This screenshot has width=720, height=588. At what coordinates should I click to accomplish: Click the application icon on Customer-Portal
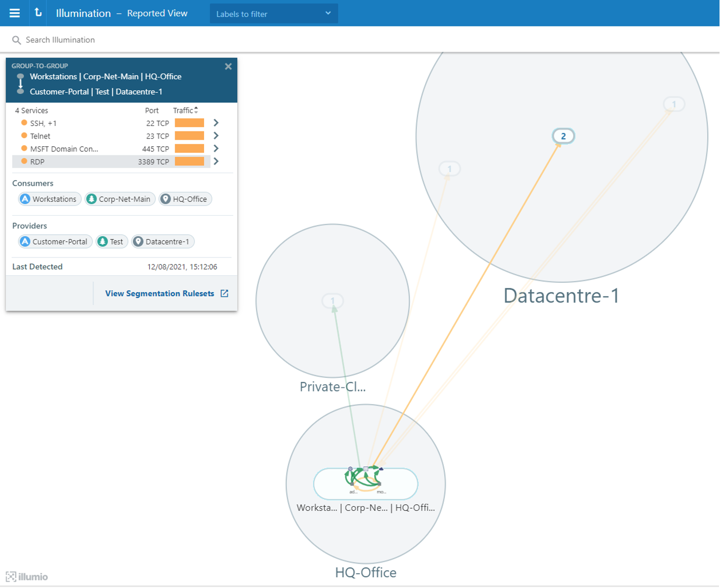point(25,242)
